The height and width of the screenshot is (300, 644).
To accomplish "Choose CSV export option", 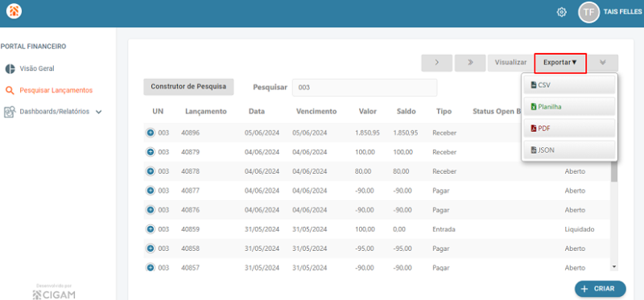I will click(x=569, y=85).
